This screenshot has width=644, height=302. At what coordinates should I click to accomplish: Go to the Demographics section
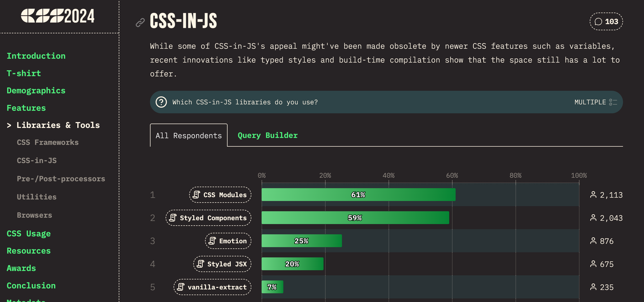tap(36, 90)
